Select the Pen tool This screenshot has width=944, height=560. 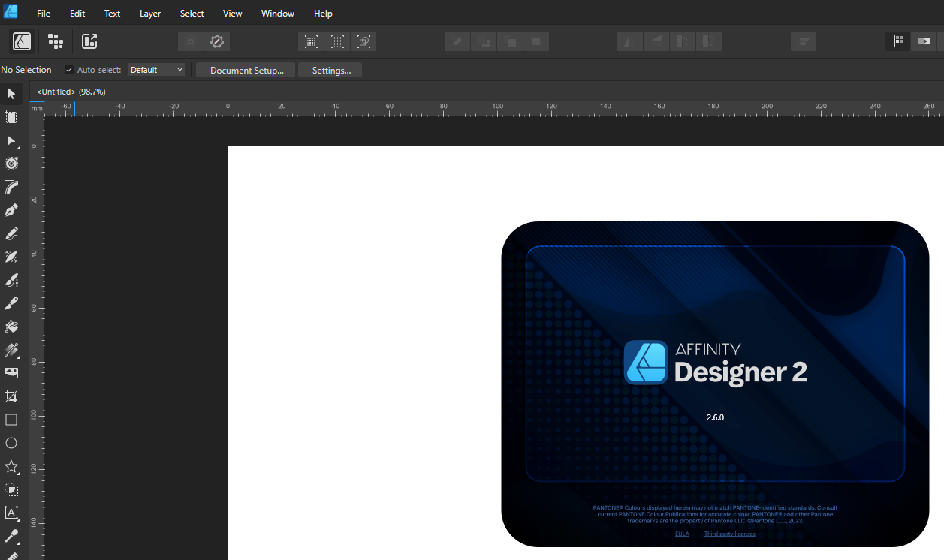point(11,210)
